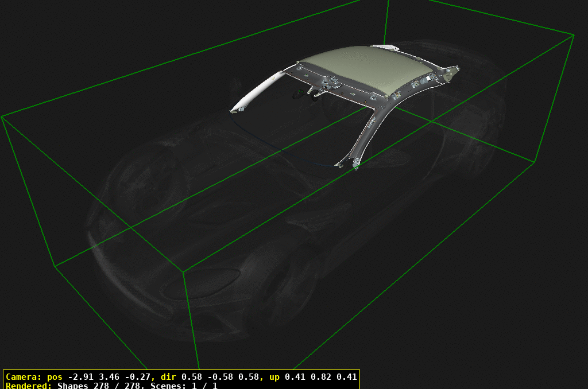Viewport: 588px width, 389px height.
Task: Click the yellow "Rendered:" label
Action: [x=30, y=386]
